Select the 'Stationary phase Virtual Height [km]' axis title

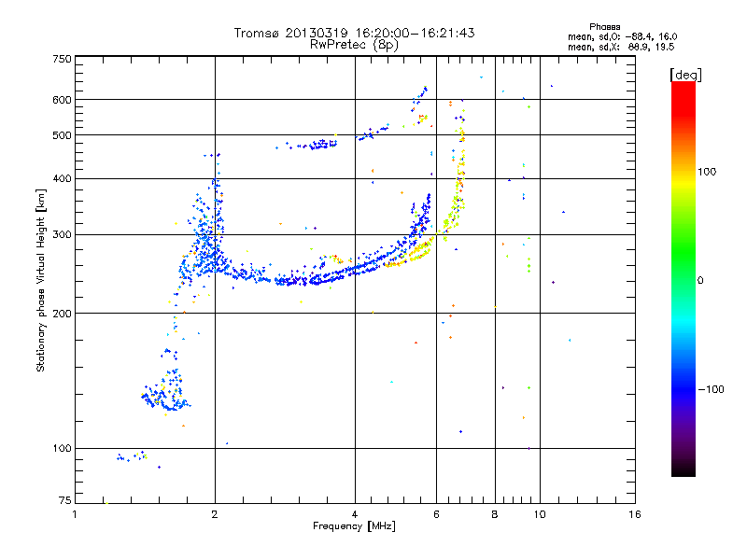(x=41, y=281)
